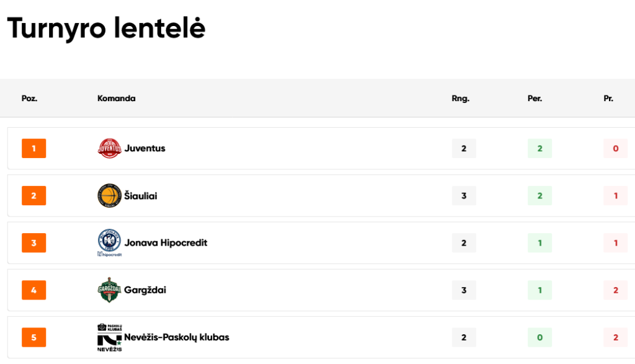Click the orange position 1 badge
The image size is (635, 364).
[33, 148]
